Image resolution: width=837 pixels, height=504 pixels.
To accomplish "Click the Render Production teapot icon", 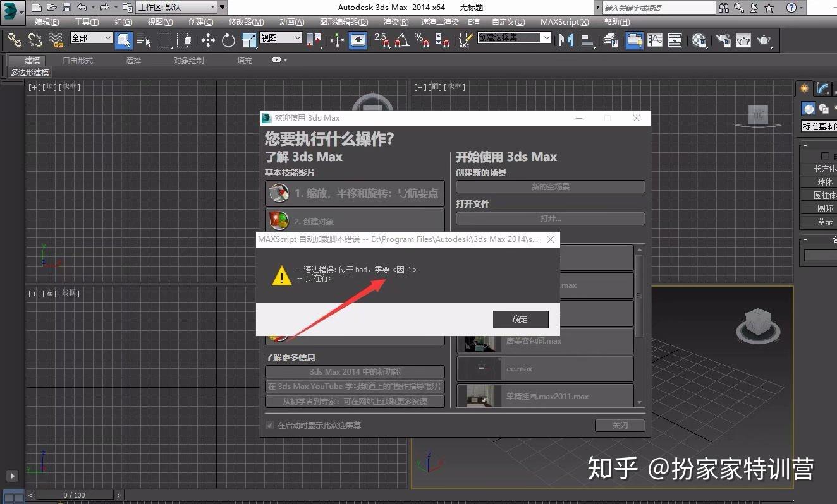I will (x=764, y=40).
